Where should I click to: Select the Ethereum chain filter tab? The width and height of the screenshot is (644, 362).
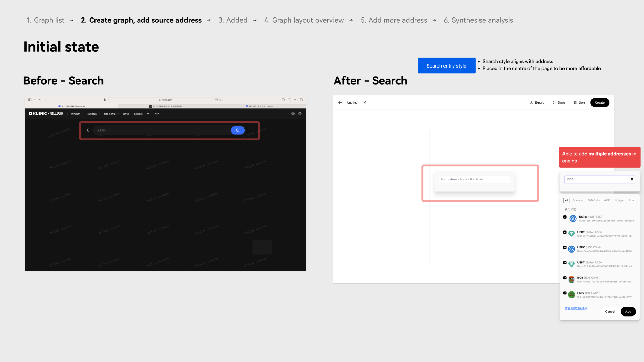[x=577, y=200]
